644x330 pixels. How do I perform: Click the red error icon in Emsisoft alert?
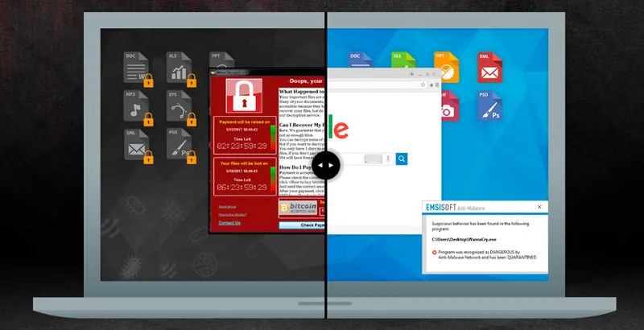click(434, 253)
